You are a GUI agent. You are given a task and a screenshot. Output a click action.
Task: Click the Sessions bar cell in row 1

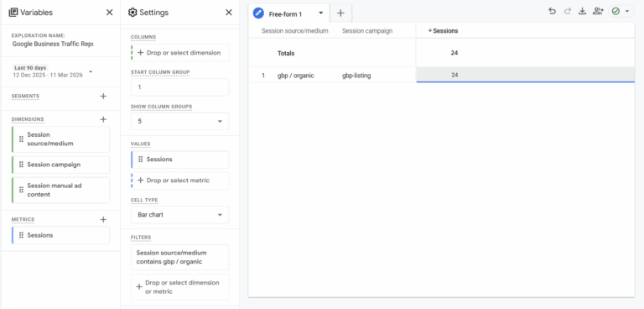525,75
